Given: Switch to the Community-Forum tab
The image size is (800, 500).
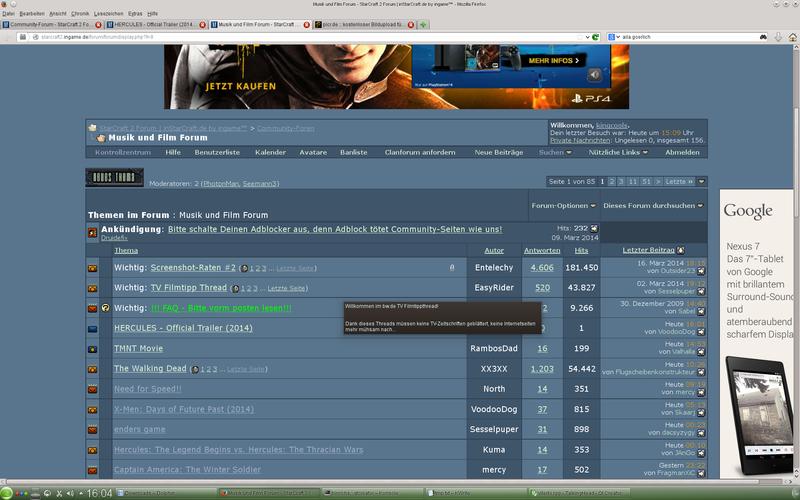Looking at the screenshot, I should (x=51, y=24).
